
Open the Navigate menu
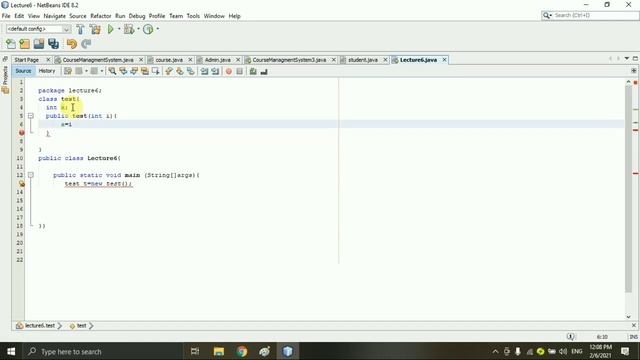tap(55, 16)
